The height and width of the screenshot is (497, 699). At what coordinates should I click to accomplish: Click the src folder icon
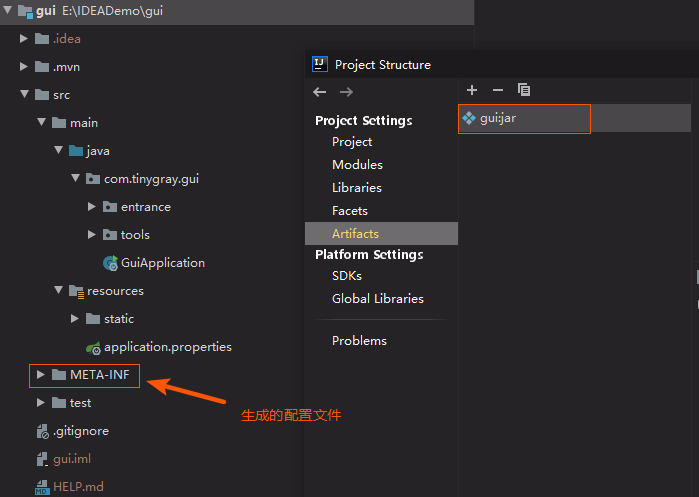(x=41, y=94)
